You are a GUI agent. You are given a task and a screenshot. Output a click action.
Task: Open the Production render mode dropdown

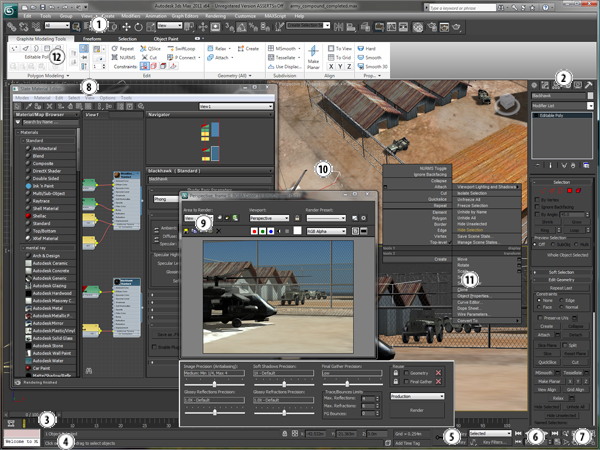pos(416,396)
